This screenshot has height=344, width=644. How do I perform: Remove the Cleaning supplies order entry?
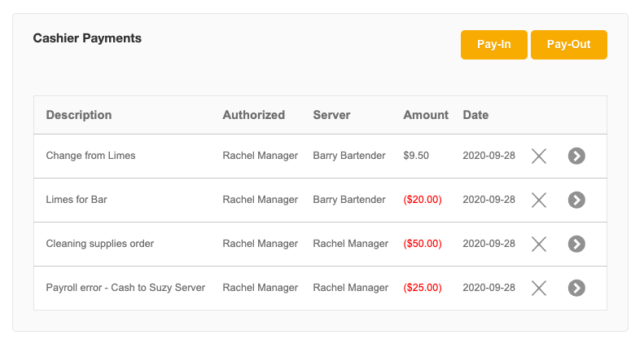(538, 244)
